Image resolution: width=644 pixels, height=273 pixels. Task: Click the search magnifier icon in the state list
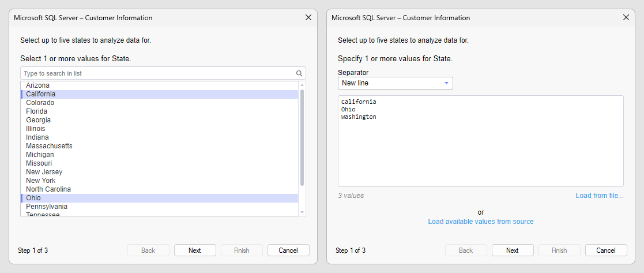299,74
